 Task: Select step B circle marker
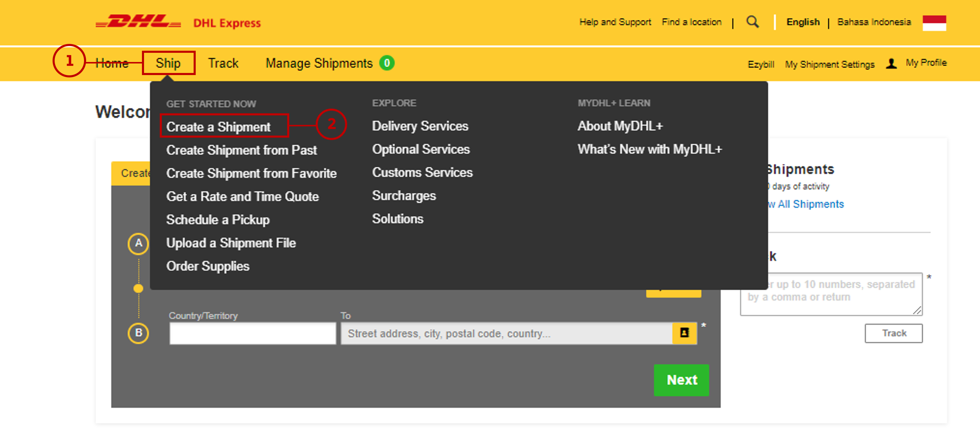click(x=138, y=333)
